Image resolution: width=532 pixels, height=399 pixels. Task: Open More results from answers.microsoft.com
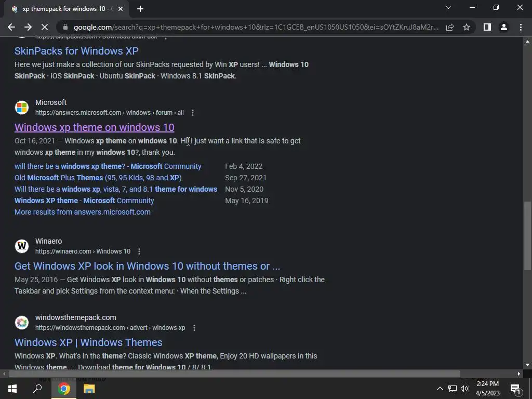pyautogui.click(x=83, y=212)
